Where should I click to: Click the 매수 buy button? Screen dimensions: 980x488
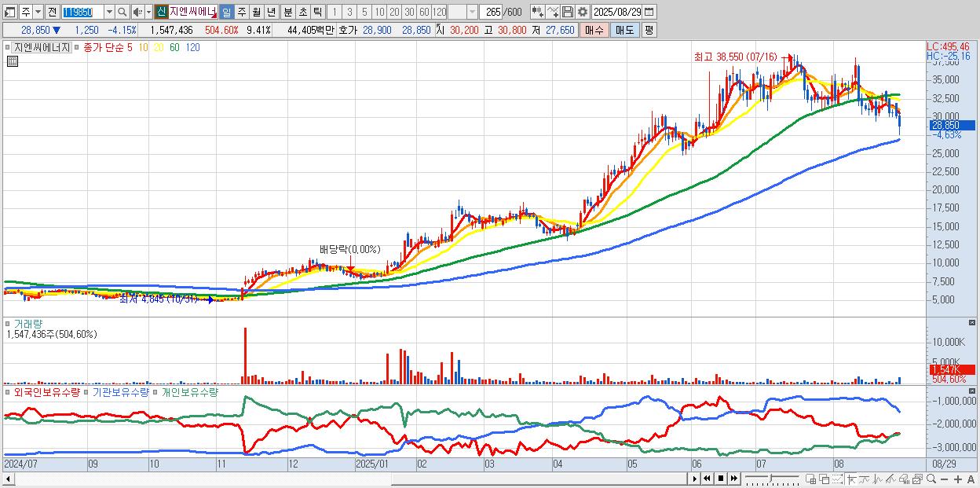594,30
